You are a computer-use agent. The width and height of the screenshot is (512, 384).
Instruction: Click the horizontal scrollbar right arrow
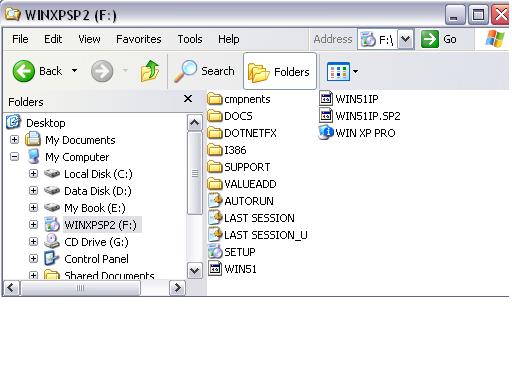click(177, 288)
